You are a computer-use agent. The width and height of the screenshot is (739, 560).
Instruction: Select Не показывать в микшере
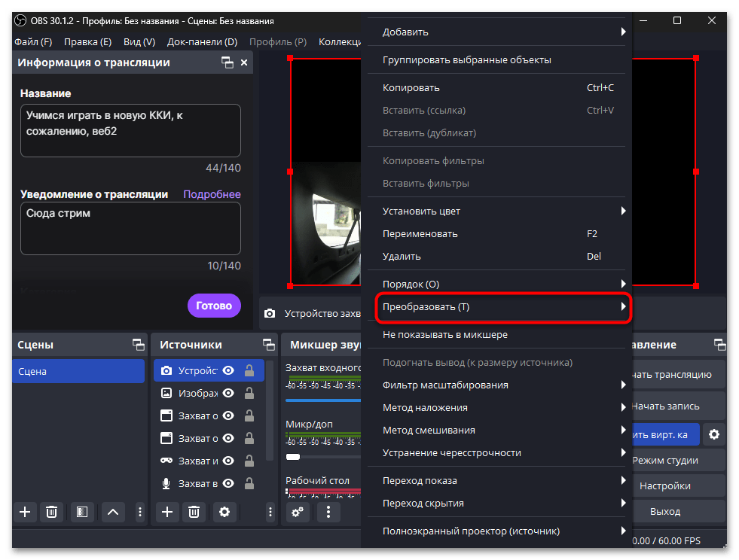496,334
